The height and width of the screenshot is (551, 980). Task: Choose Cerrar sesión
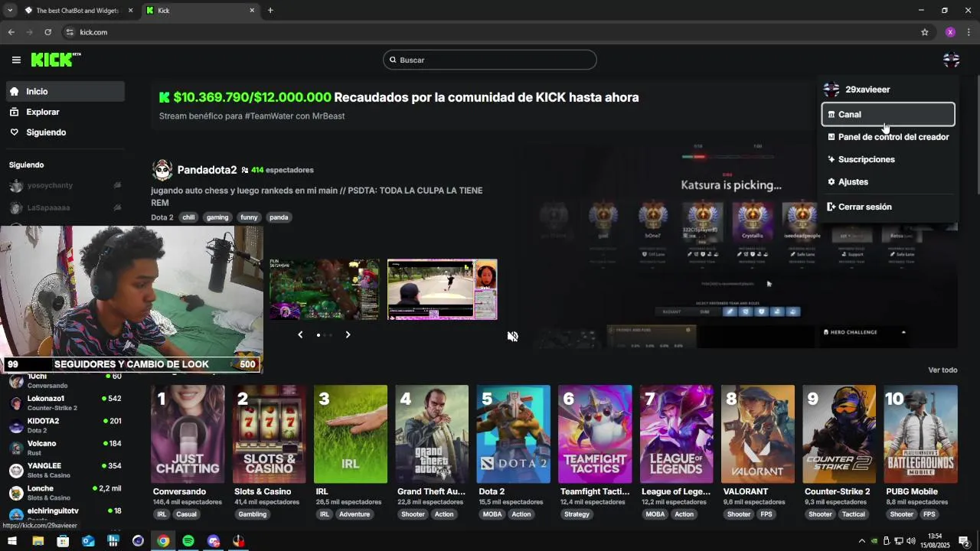pos(888,207)
